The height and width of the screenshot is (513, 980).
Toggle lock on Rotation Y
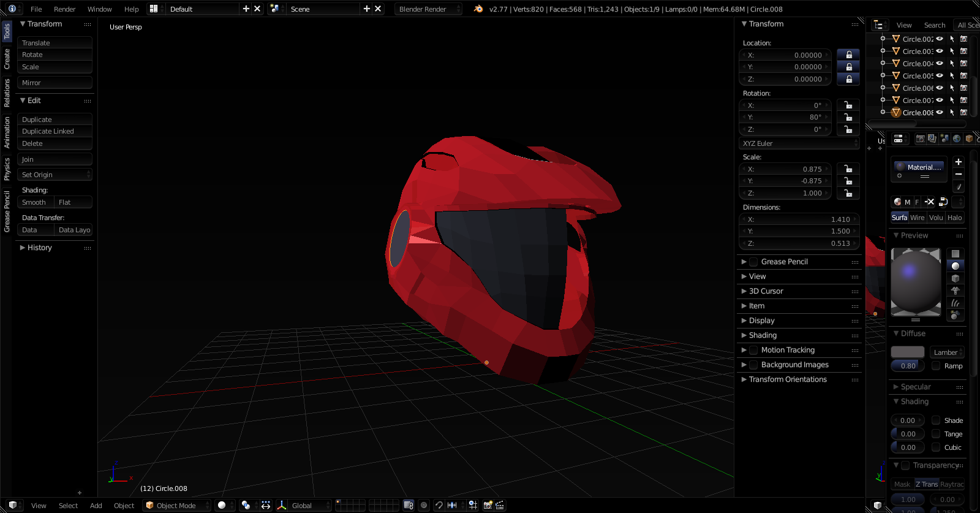point(848,117)
